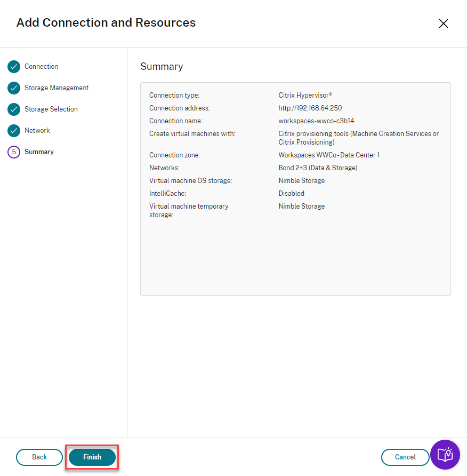Select the Summary step label in sidebar
The height and width of the screenshot is (476, 467).
[39, 152]
